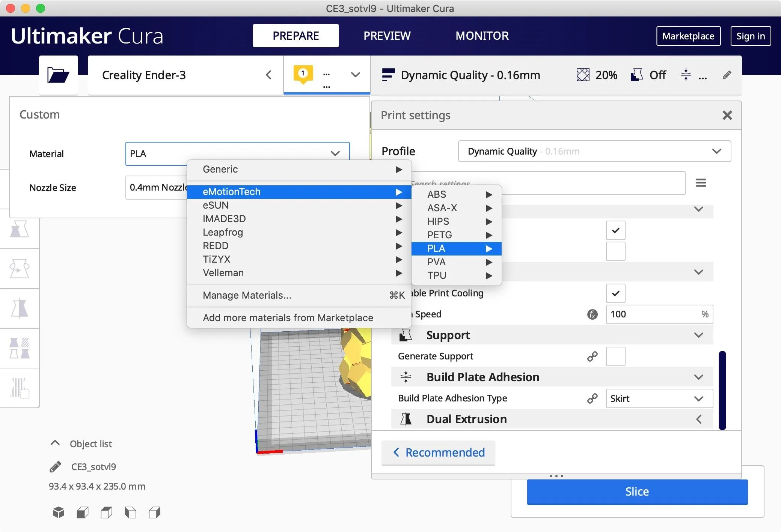
Task: Click pencil icon next to CE3_sotvl9
Action: 55,467
